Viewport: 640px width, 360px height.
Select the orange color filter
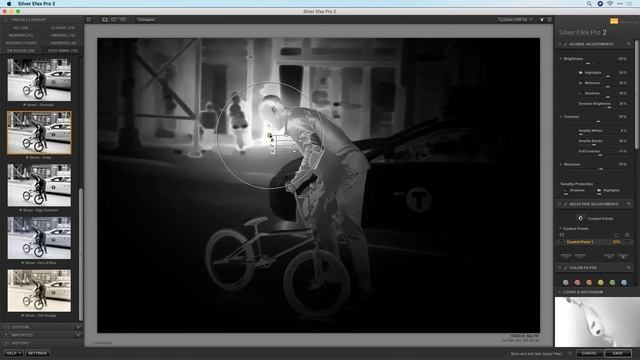tap(589, 282)
